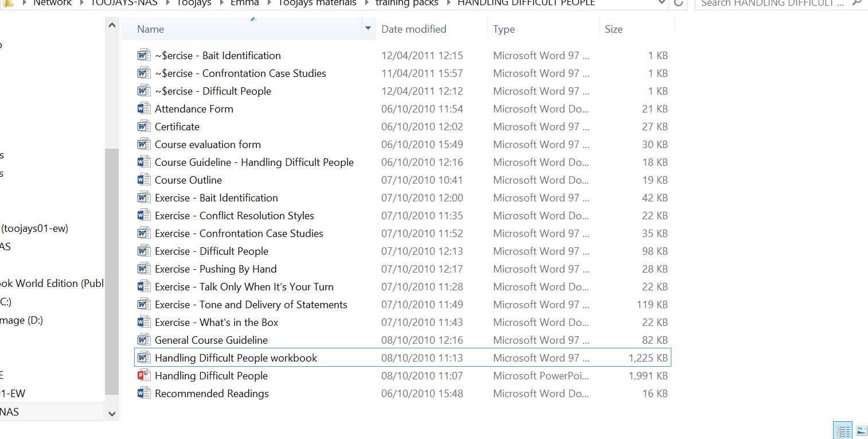
Task: Open address bar history dropdown
Action: click(662, 3)
